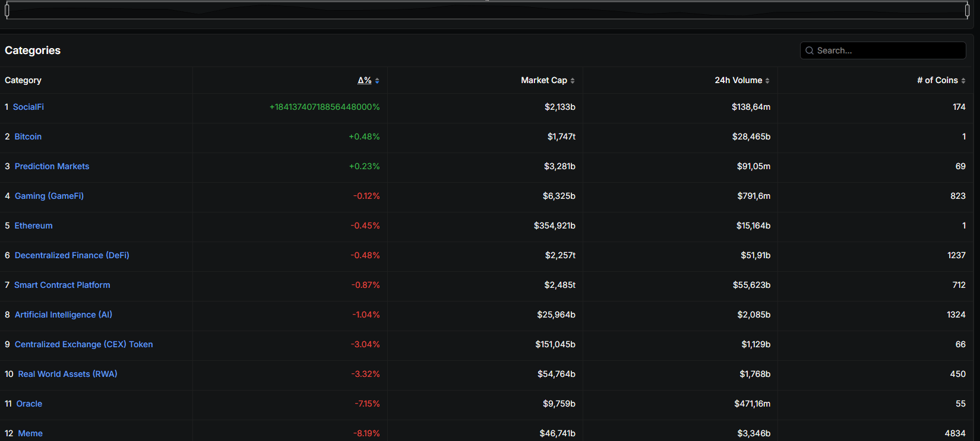
Task: Select the -0.87% change value
Action: pos(366,285)
